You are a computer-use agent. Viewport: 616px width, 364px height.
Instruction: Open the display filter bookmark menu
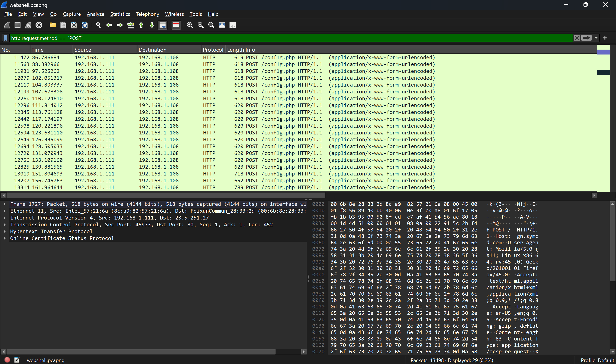pyautogui.click(x=6, y=38)
